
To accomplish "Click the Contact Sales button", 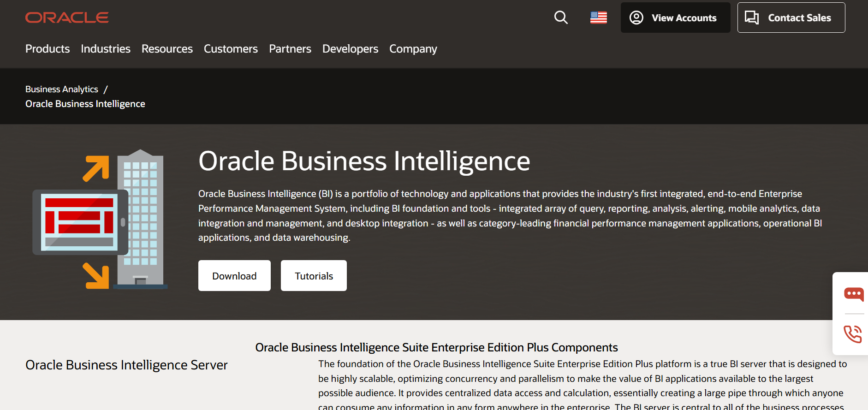I will tap(791, 18).
